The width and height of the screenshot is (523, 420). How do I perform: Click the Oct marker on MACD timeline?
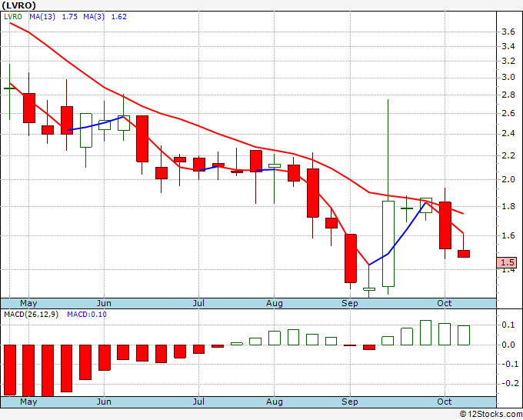click(445, 402)
